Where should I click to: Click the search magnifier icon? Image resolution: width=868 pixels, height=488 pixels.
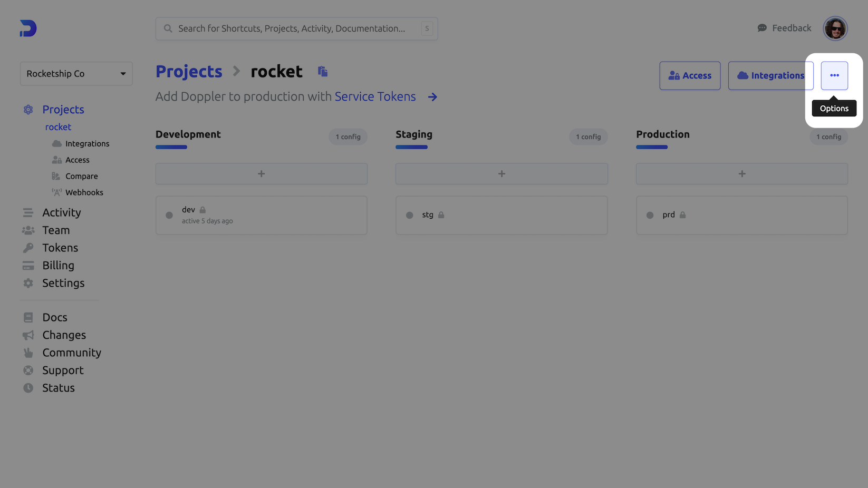pos(168,28)
